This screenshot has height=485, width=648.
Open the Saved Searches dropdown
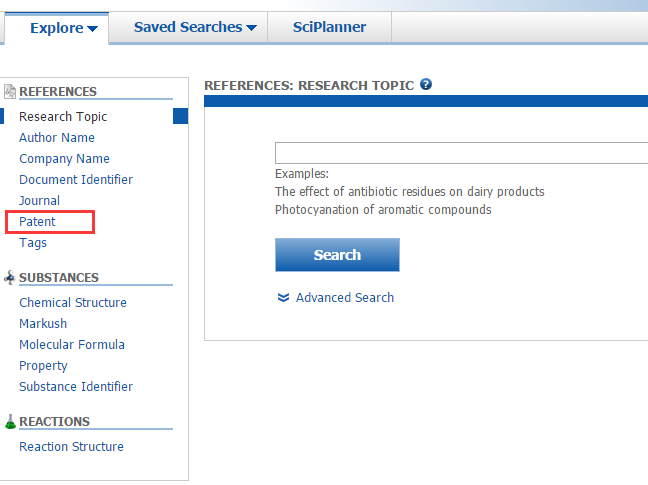(195, 27)
